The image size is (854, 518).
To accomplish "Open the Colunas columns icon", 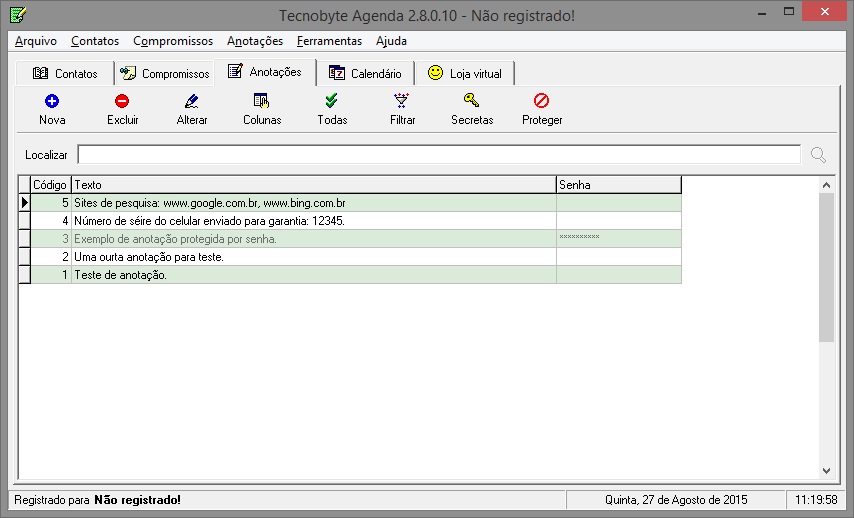I will tap(262, 101).
